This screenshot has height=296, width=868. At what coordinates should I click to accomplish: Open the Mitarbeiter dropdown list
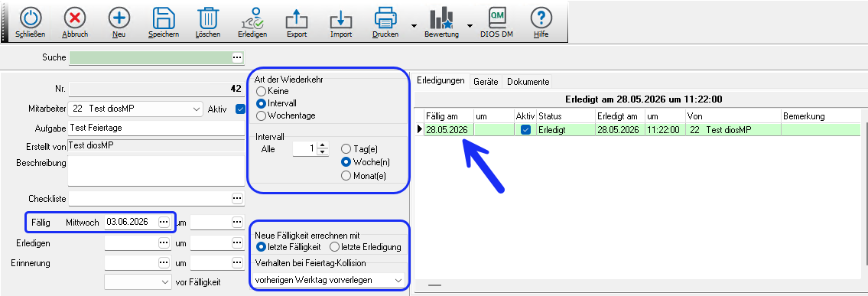pos(197,109)
